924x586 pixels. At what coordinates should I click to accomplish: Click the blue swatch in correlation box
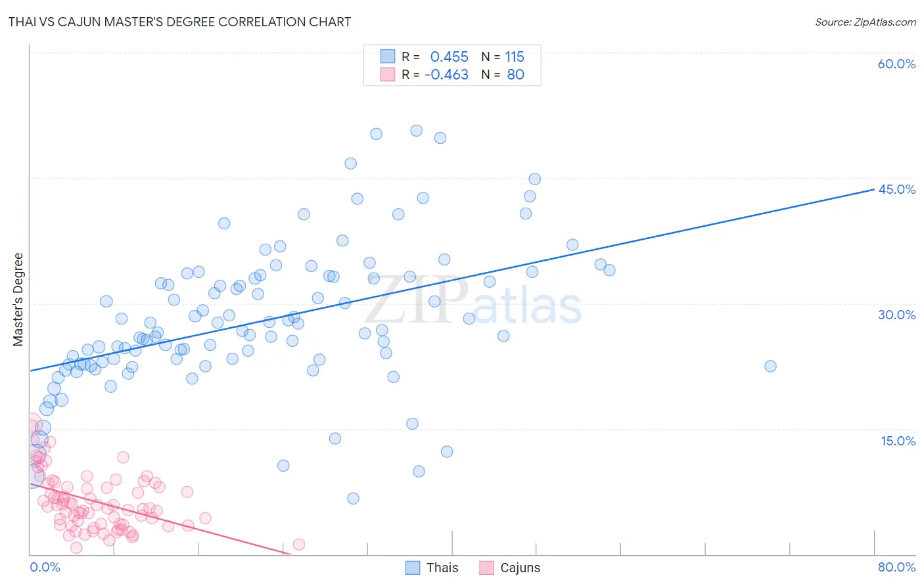pyautogui.click(x=388, y=56)
